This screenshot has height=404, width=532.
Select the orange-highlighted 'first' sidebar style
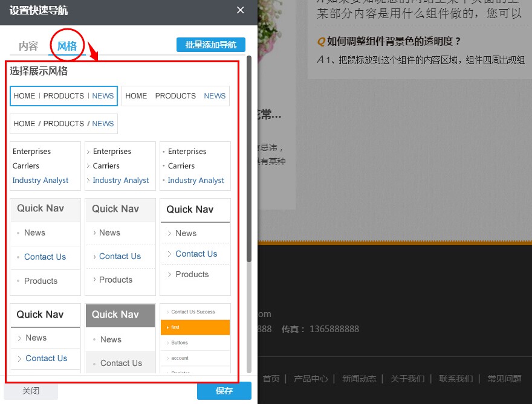click(x=195, y=327)
